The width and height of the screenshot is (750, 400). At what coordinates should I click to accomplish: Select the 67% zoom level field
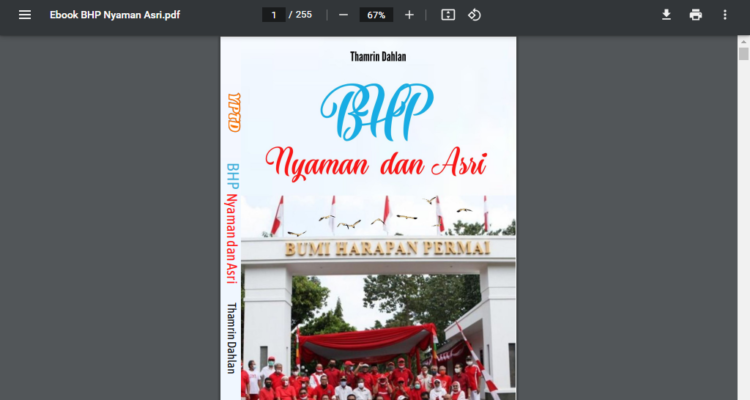coord(376,15)
